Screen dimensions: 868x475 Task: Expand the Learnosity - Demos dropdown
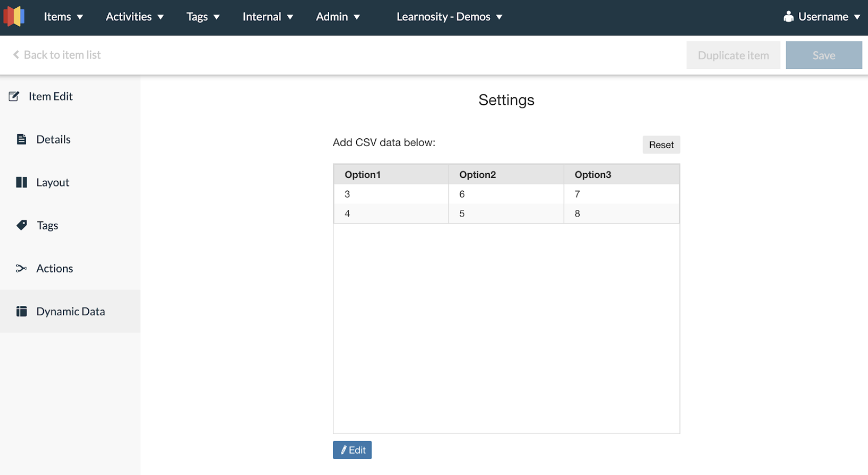click(449, 17)
